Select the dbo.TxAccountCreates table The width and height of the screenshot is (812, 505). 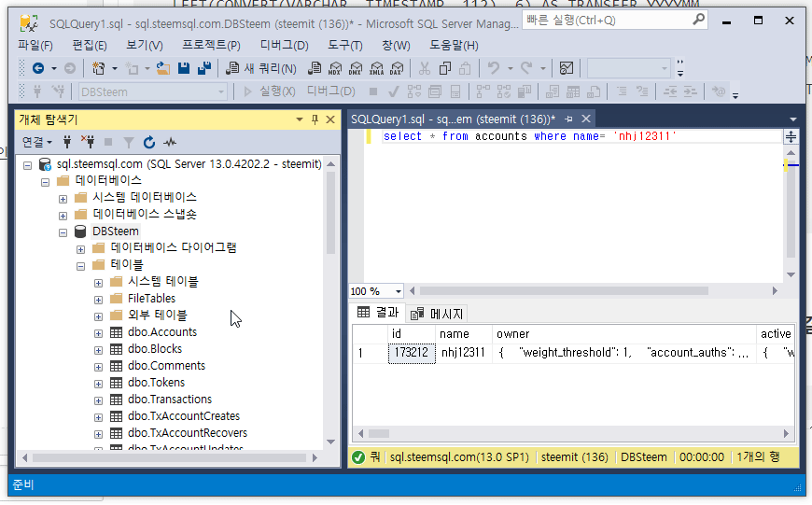click(183, 416)
